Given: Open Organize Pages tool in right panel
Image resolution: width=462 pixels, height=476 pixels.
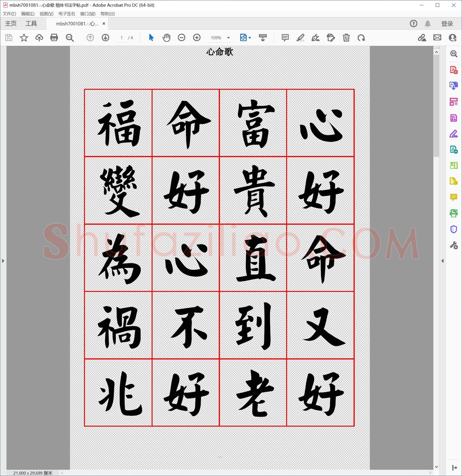Looking at the screenshot, I should pos(453,102).
